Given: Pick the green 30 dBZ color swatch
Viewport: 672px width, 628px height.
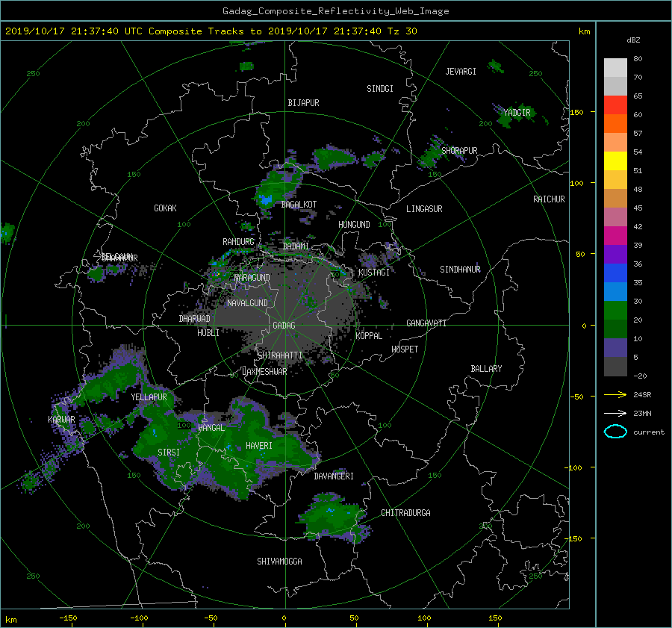Looking at the screenshot, I should click(x=615, y=310).
